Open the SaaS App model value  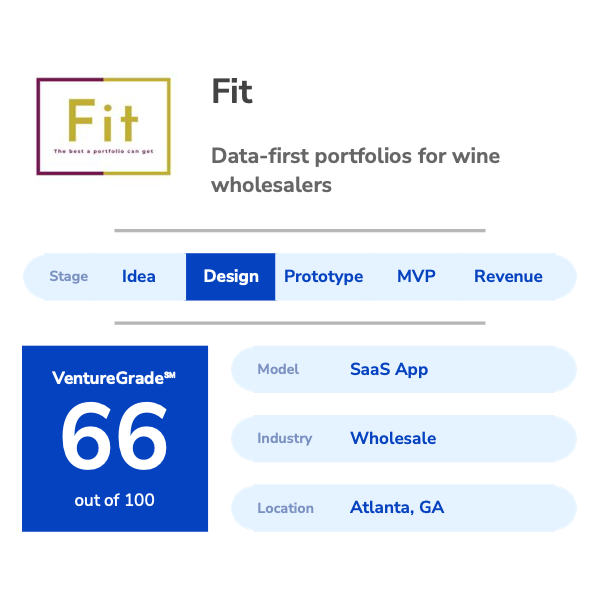tap(389, 369)
